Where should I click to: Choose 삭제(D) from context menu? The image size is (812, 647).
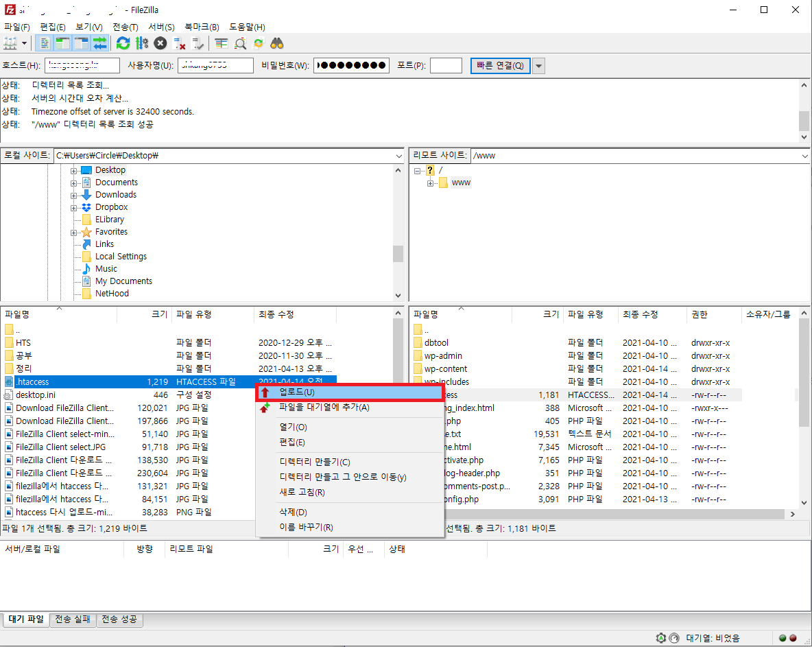tap(350, 513)
